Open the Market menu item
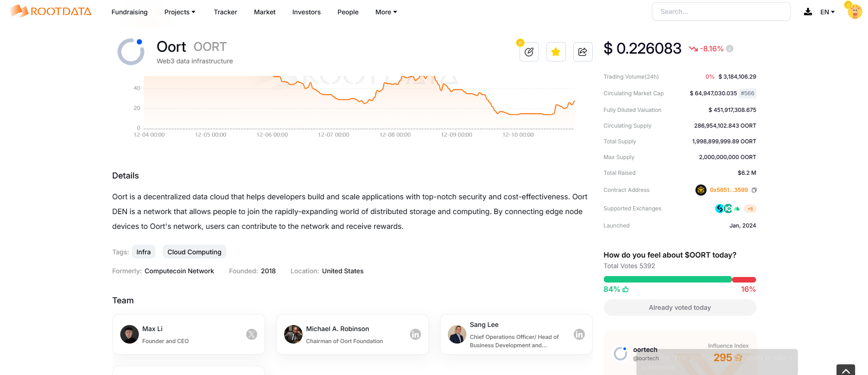The height and width of the screenshot is (375, 868). coord(265,12)
